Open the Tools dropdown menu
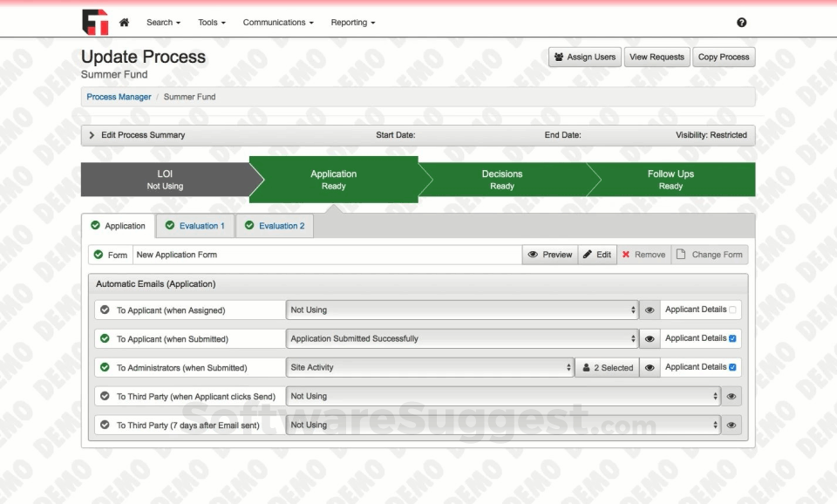The height and width of the screenshot is (504, 837). pyautogui.click(x=211, y=23)
